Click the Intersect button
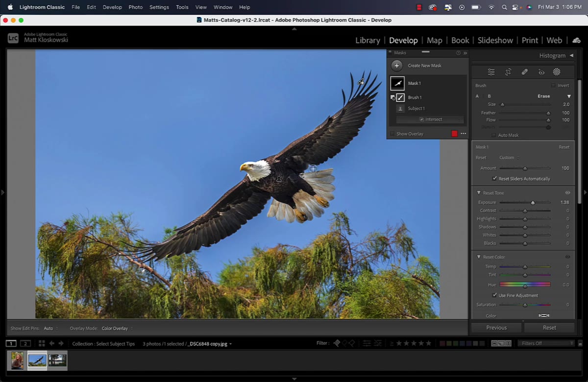 pos(430,119)
